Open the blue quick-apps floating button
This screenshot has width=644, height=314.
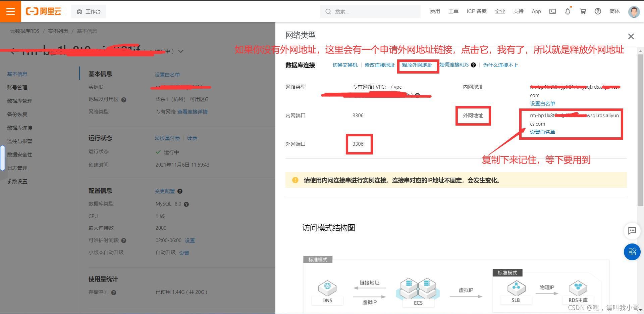[x=632, y=252]
